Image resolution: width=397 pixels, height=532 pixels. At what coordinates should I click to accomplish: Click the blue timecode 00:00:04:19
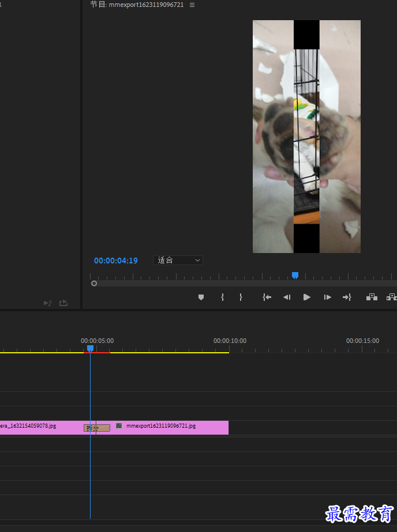(x=116, y=261)
